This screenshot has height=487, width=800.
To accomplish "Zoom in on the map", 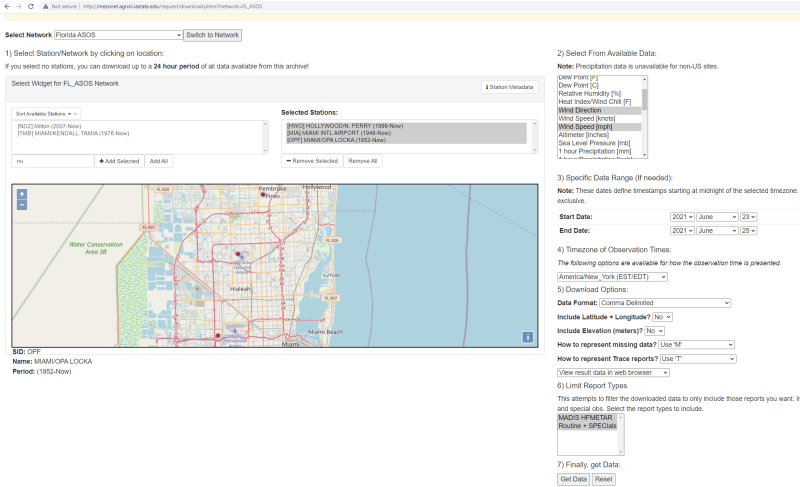I will tap(22, 194).
